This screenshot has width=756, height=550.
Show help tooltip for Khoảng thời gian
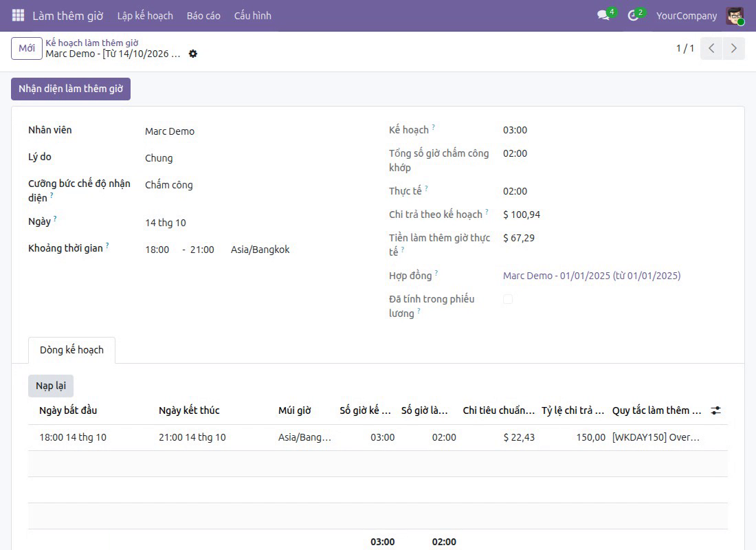pos(107,246)
